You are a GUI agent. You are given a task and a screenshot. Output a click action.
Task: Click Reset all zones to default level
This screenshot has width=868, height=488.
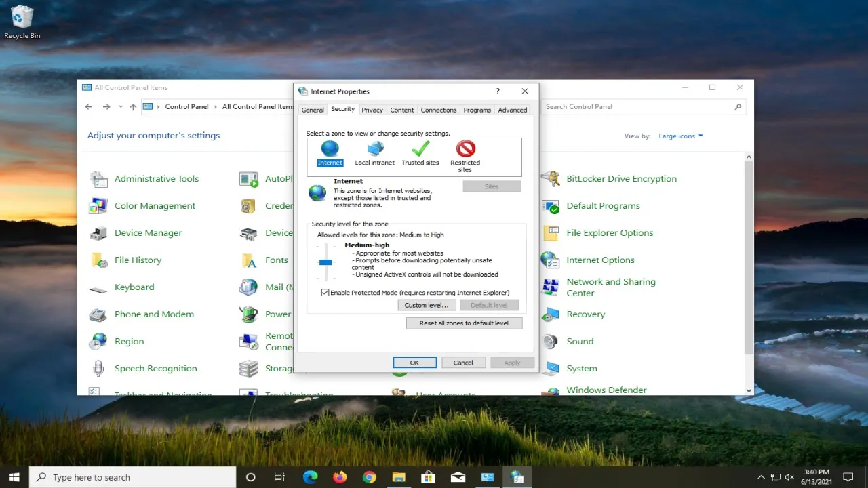464,323
